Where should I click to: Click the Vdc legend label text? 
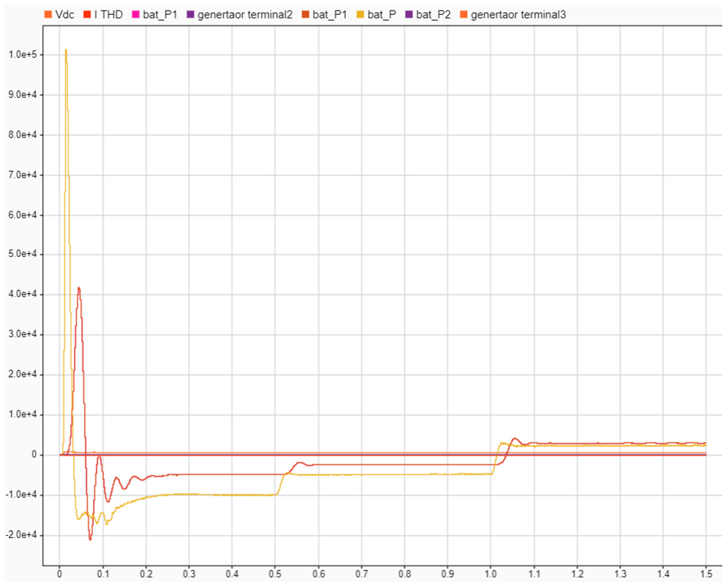(x=64, y=15)
